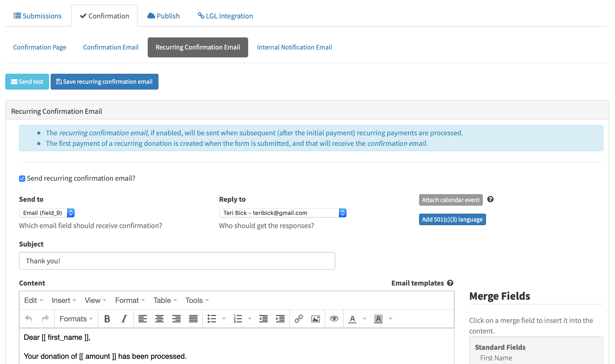Preview the email with eye icon
This screenshot has width=615, height=364.
pos(334,319)
